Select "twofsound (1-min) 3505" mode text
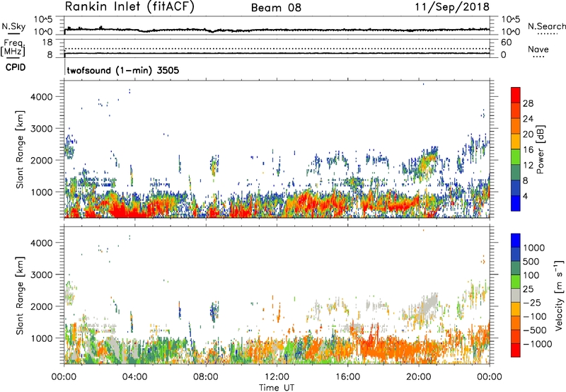Viewport: 566px width, 392px height. (x=123, y=70)
